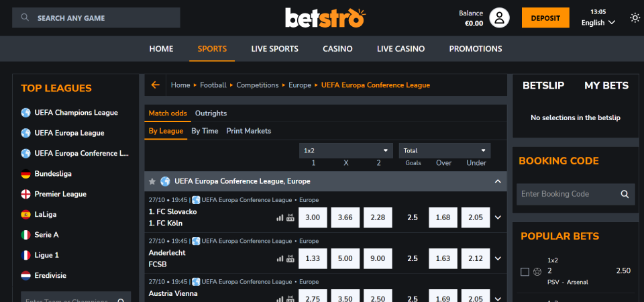Click the Netherlands flag icon for Eredivisie
Image resolution: width=644 pixels, height=302 pixels.
(26, 275)
